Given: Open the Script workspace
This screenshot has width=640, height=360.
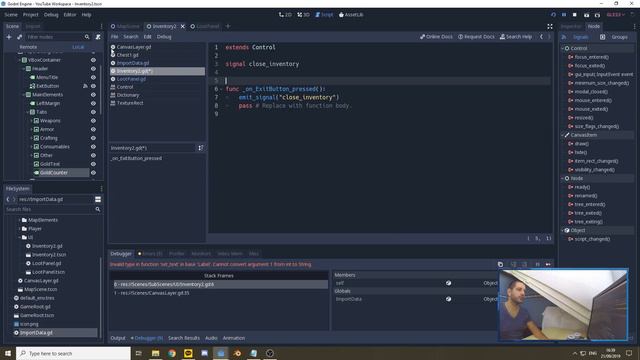Looking at the screenshot, I should 324,15.
